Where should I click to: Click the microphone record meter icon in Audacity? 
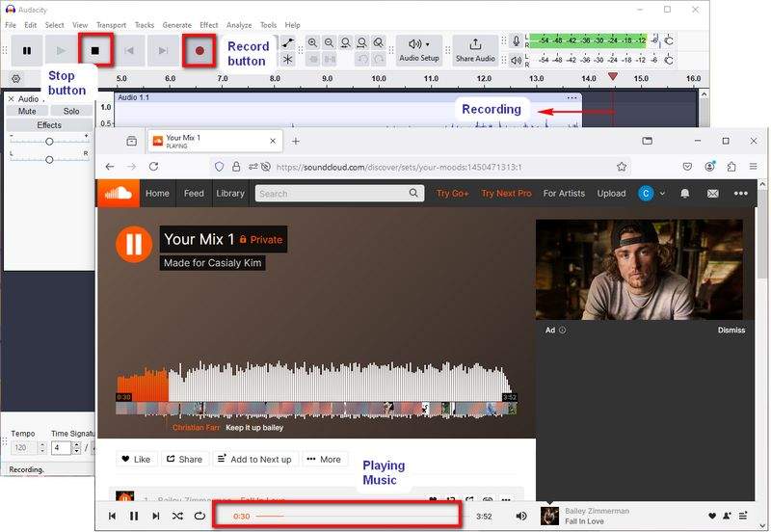pos(516,40)
